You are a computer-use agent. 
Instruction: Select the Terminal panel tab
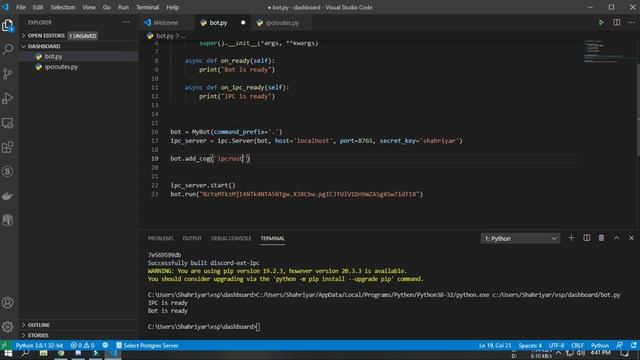tap(273, 238)
